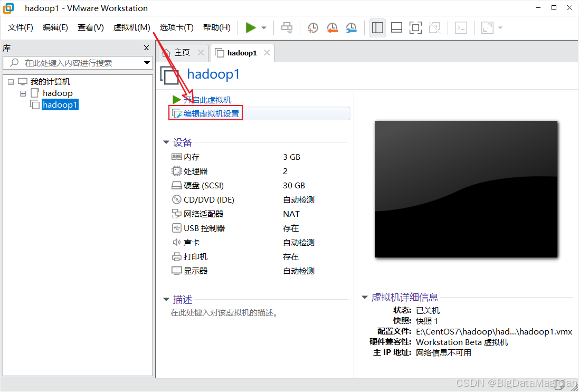This screenshot has width=579, height=392.
Task: Take a snapshot with the clock-plus icon
Action: point(313,27)
